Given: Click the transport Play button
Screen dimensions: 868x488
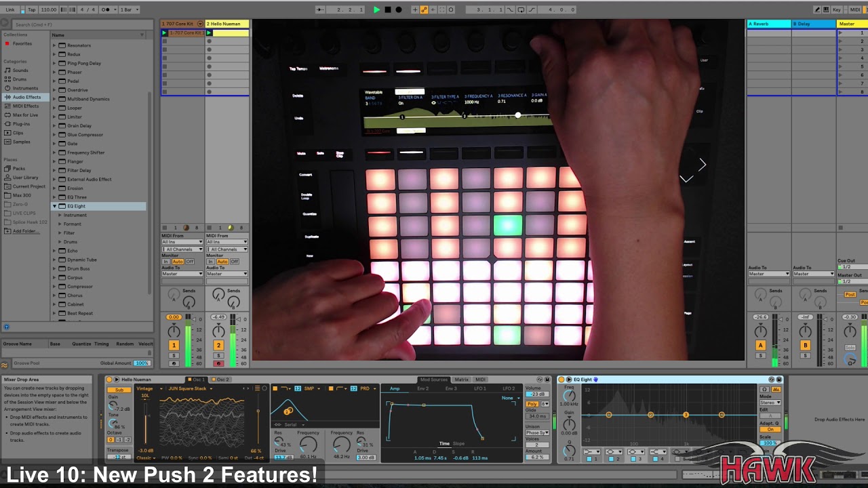Looking at the screenshot, I should point(376,9).
